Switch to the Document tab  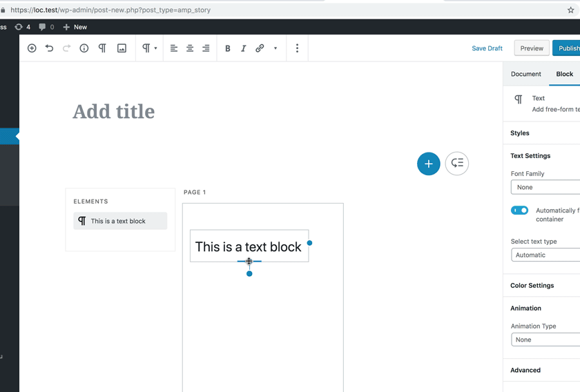pyautogui.click(x=525, y=74)
